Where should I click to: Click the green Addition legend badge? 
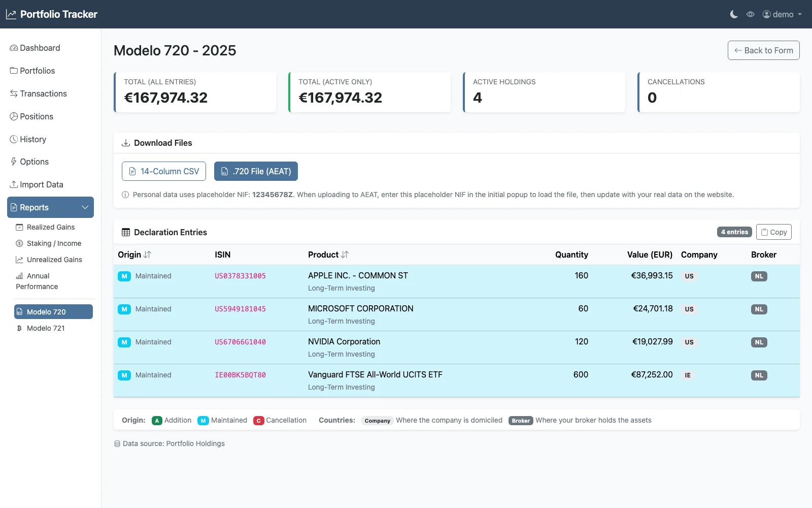tap(157, 421)
